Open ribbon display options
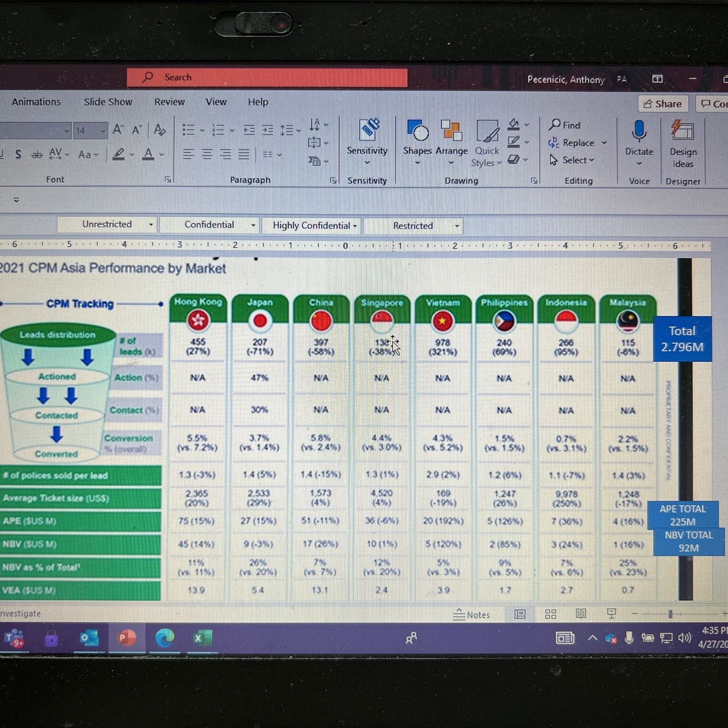Viewport: 728px width, 728px height. [x=658, y=79]
